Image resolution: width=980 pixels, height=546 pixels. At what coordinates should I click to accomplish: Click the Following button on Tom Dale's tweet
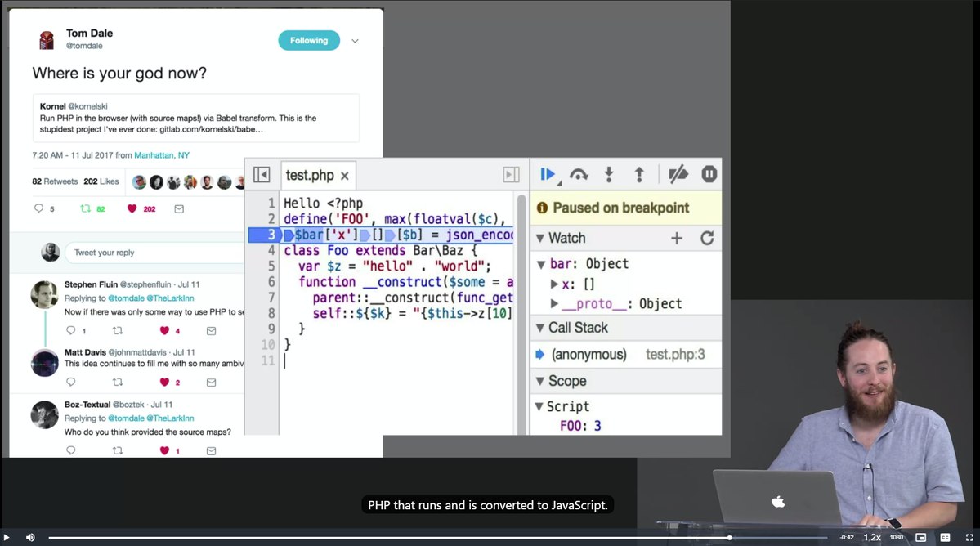[x=309, y=41]
